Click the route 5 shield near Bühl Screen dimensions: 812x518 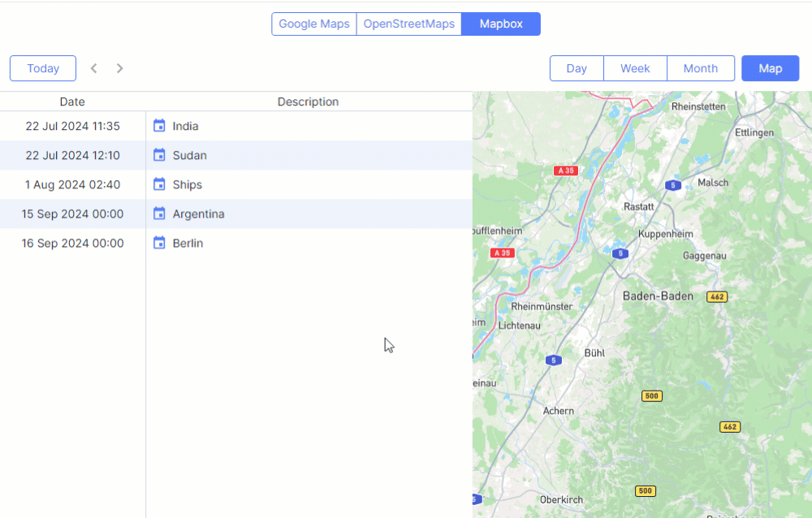click(x=554, y=360)
